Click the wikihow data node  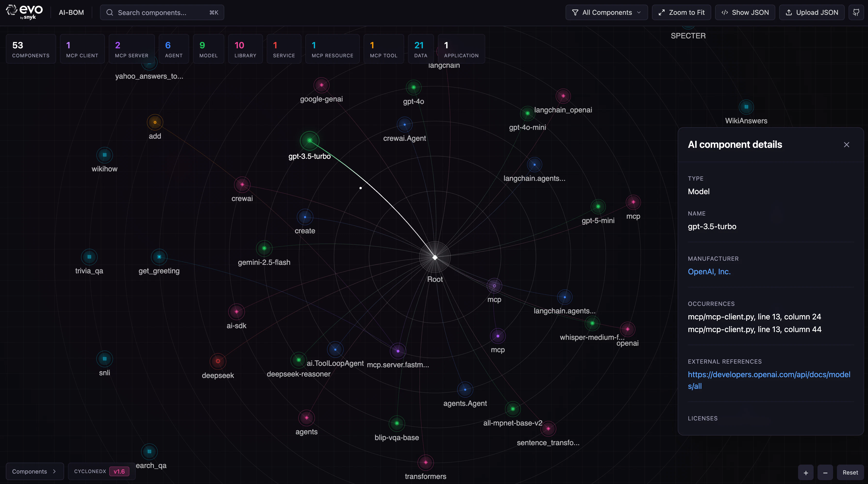[104, 155]
